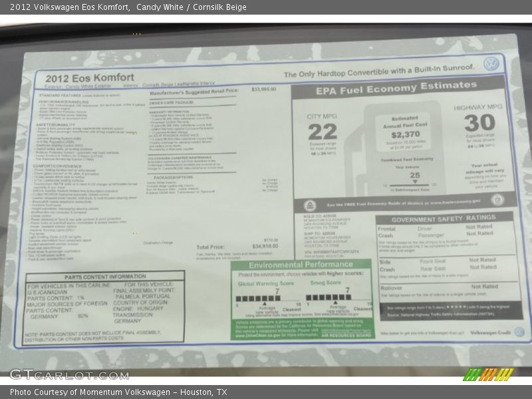The height and width of the screenshot is (399, 532).
Task: Click the Volkswagen logo on sticker corner
Action: pyautogui.click(x=491, y=64)
